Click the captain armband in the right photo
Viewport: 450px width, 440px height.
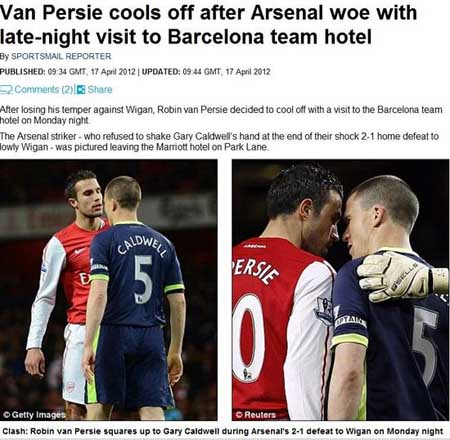pos(350,322)
